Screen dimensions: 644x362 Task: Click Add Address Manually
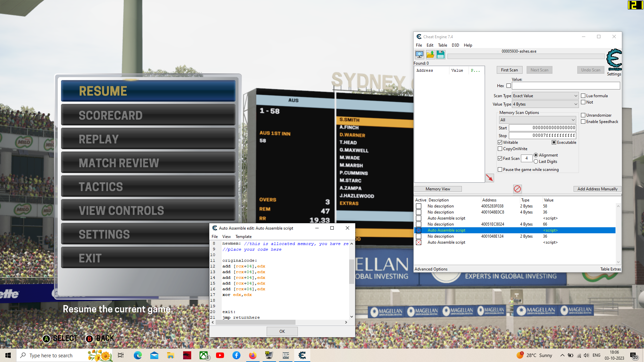[597, 189]
